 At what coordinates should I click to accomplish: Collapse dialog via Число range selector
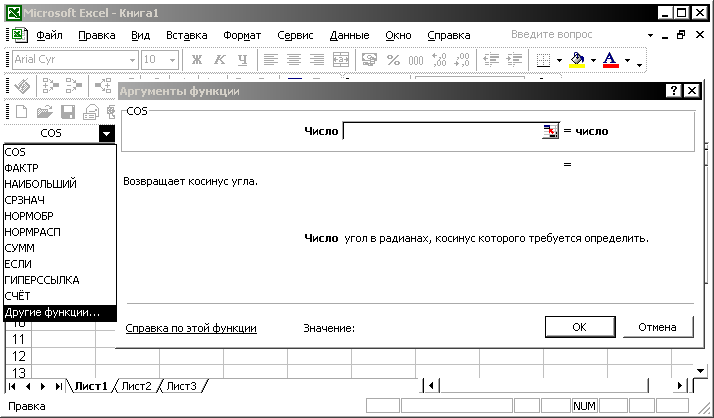(x=551, y=131)
